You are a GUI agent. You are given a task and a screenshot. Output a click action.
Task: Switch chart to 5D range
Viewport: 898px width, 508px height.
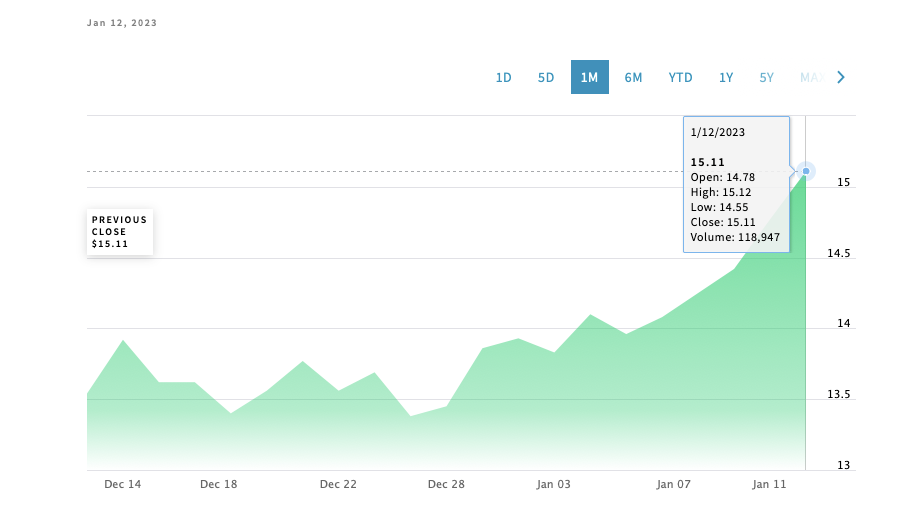(546, 77)
